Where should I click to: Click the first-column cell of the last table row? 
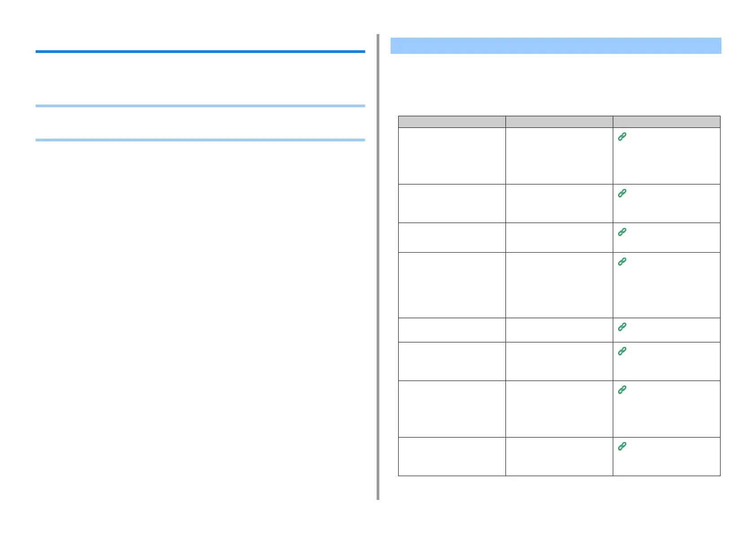point(452,457)
